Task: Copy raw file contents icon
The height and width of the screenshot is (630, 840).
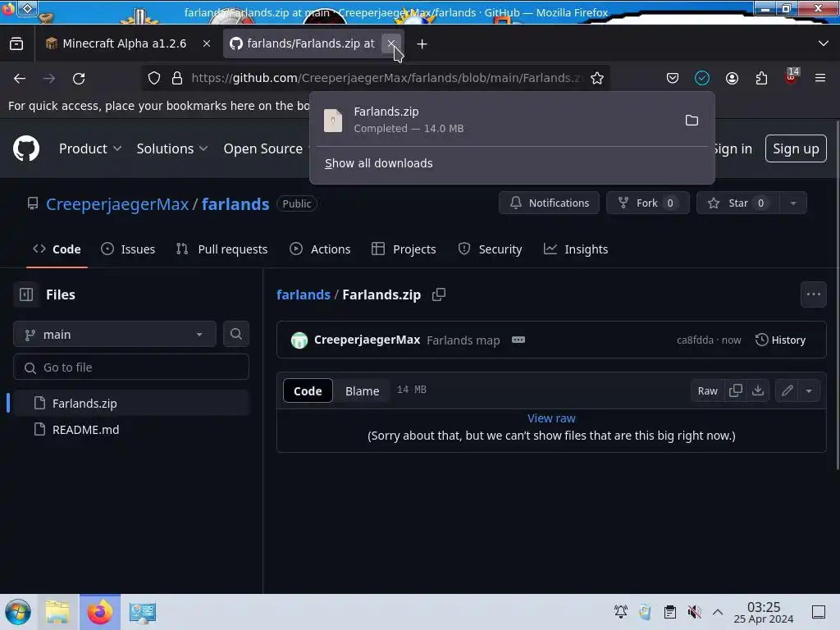Action: pos(736,390)
